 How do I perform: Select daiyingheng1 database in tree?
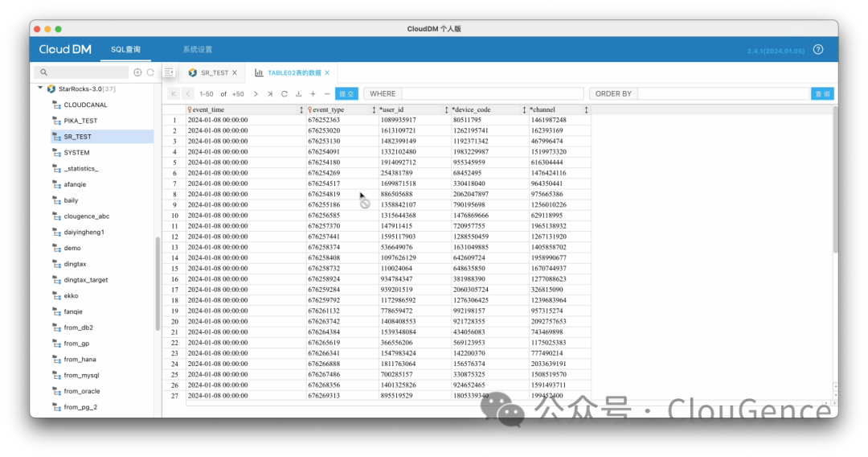coord(84,232)
